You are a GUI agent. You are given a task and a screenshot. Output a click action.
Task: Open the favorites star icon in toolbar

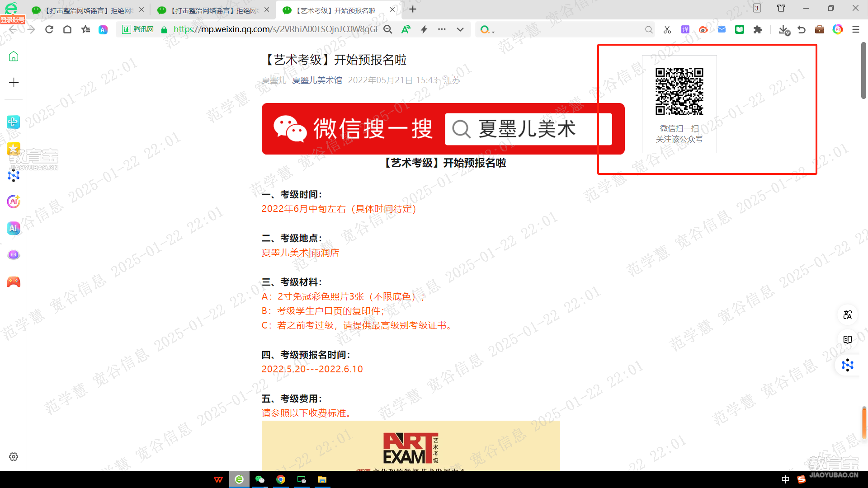[x=85, y=30]
